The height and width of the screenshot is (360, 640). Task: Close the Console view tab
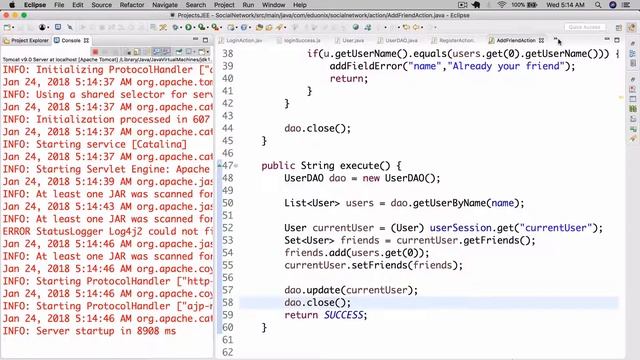86,40
